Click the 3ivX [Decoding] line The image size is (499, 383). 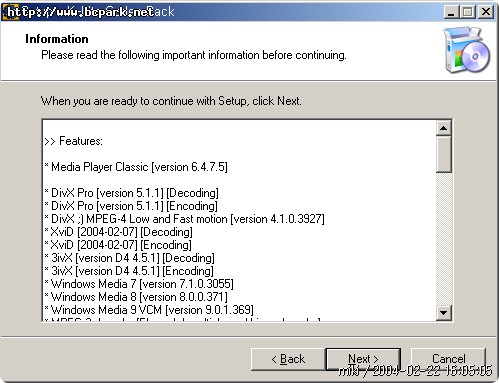pyautogui.click(x=129, y=258)
